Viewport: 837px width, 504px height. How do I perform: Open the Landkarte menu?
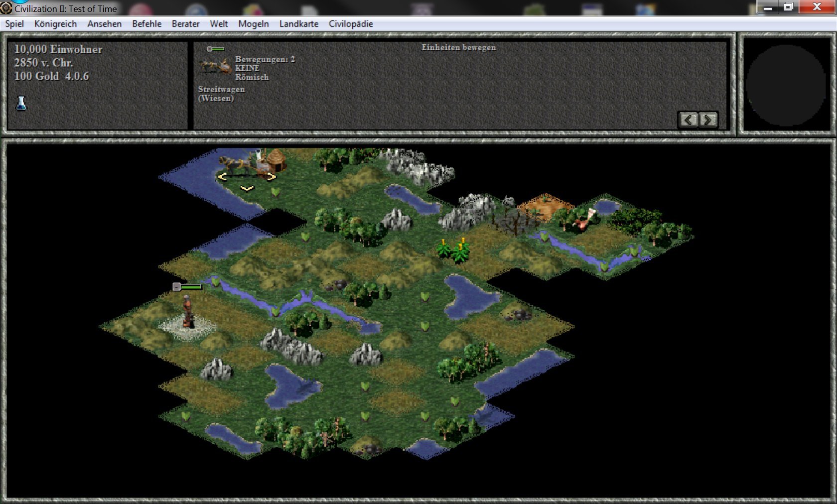point(298,24)
